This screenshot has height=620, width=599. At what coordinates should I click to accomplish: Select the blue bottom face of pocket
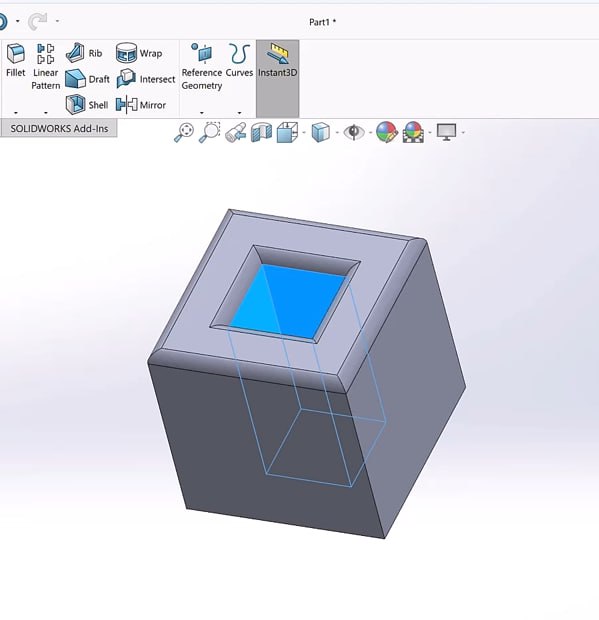288,302
